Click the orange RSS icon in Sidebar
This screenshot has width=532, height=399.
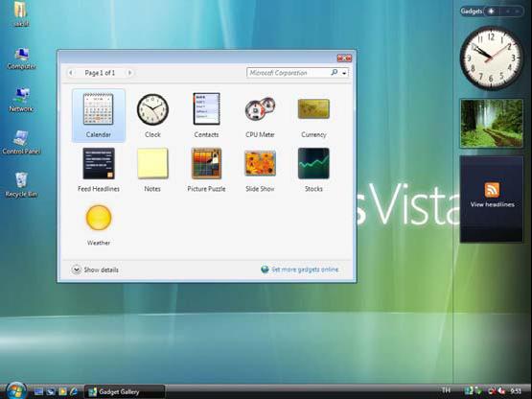click(x=492, y=190)
